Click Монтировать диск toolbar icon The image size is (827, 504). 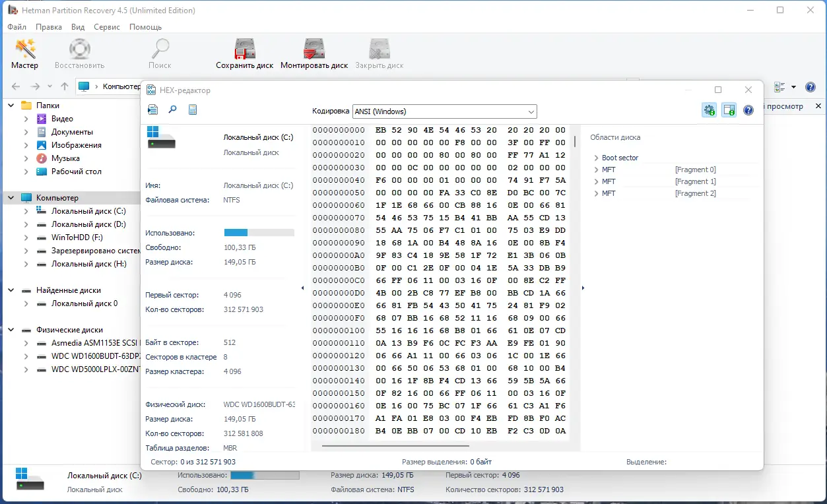(x=314, y=54)
